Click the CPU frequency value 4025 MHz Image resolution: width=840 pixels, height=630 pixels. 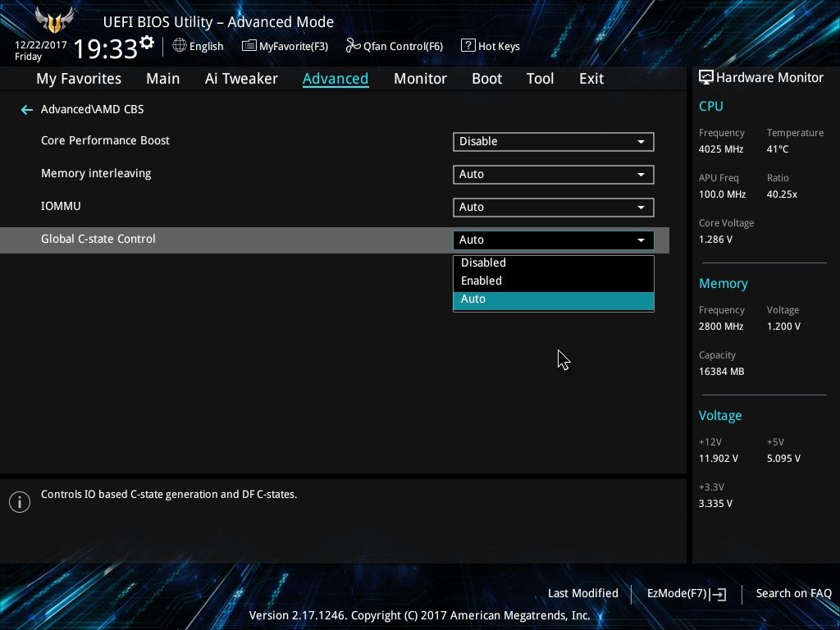(x=720, y=149)
